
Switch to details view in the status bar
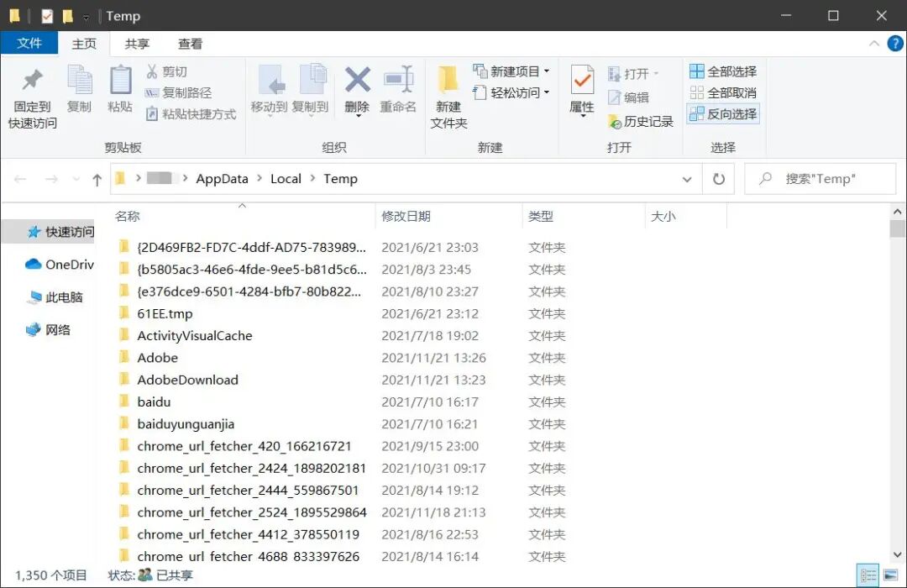pyautogui.click(x=868, y=575)
